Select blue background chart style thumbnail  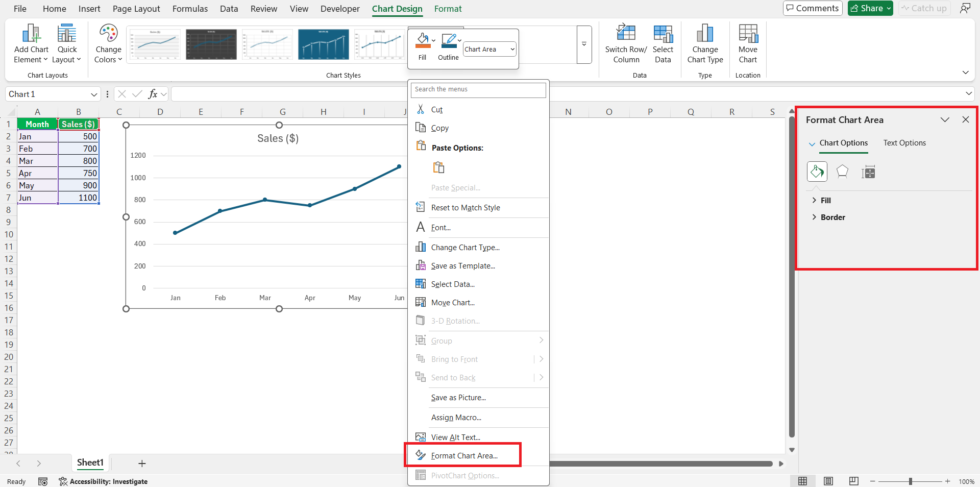click(324, 44)
